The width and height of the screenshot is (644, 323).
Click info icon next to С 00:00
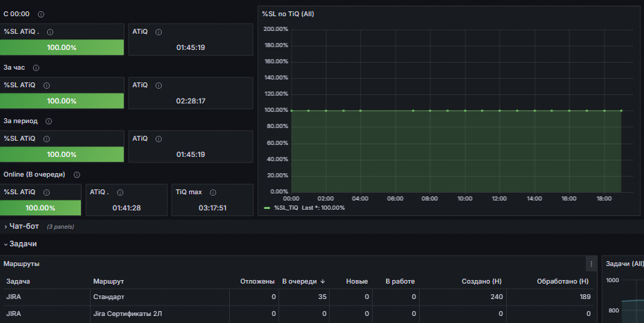[x=41, y=14]
